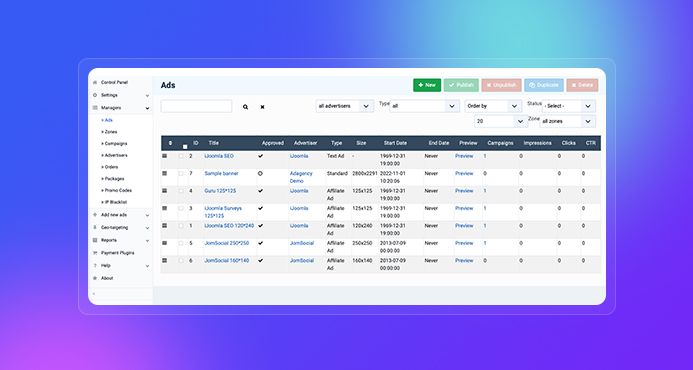Toggle approved checkmark for Guru 125*125
This screenshot has height=370, width=693.
(260, 191)
